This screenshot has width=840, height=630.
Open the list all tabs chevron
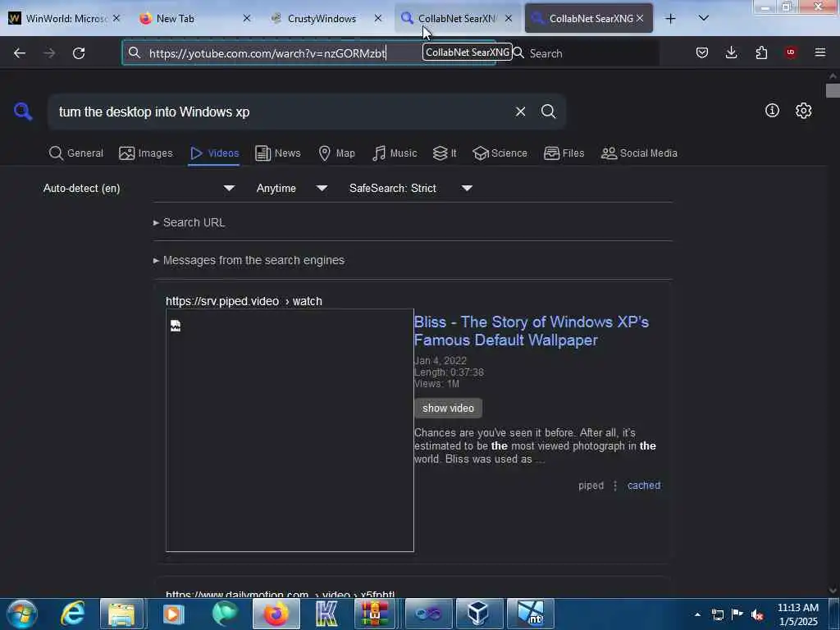[703, 18]
